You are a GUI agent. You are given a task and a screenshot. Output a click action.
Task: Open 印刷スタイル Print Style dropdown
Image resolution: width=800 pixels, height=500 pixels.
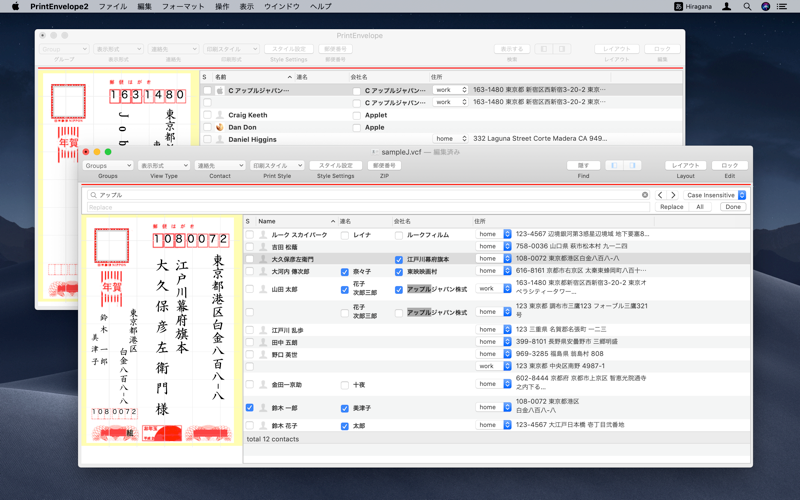(277, 165)
